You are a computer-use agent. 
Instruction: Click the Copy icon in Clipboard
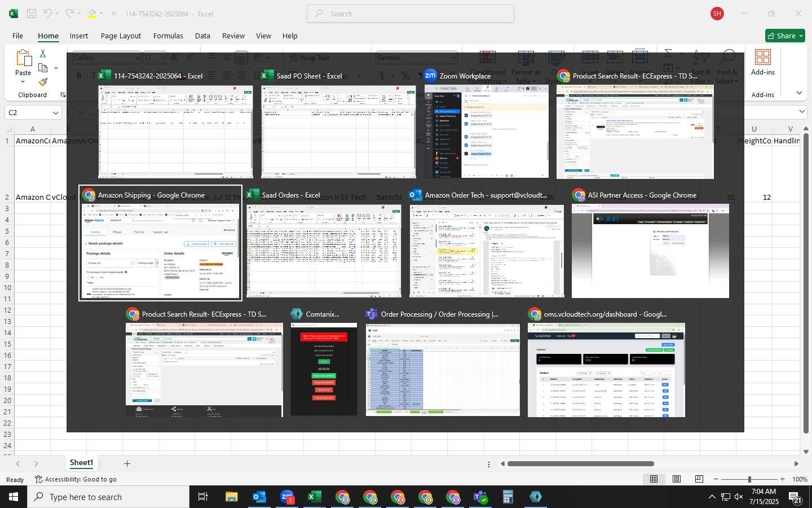tap(43, 68)
